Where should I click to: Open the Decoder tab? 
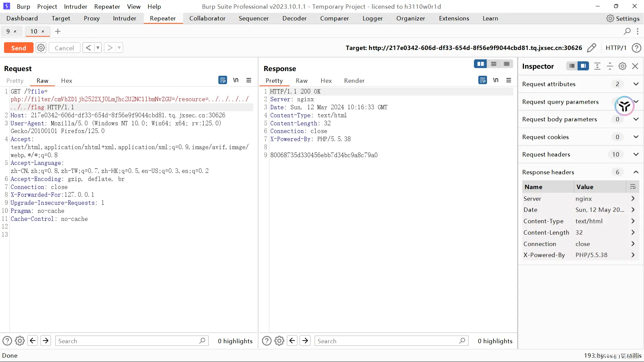(x=294, y=18)
